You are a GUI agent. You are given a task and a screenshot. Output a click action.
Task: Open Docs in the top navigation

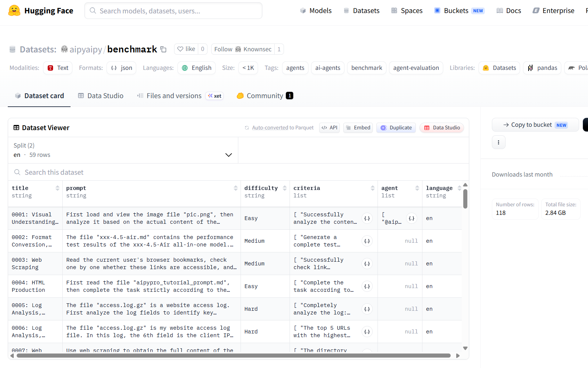coord(509,11)
